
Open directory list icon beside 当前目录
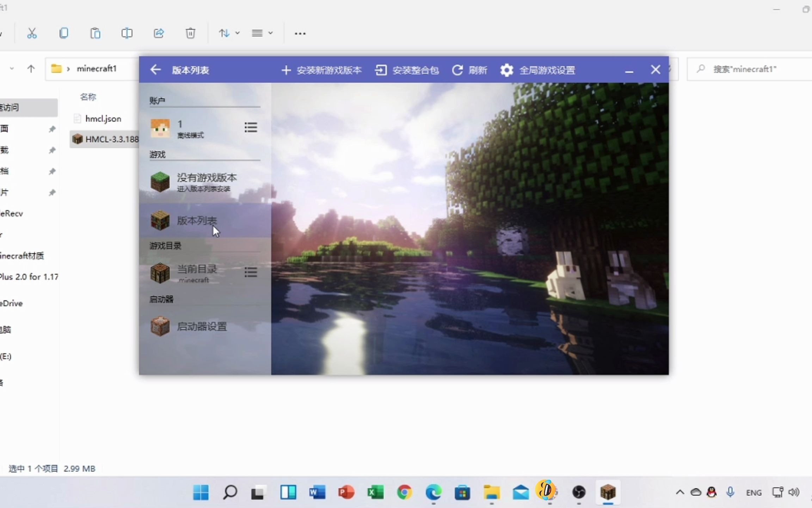251,272
